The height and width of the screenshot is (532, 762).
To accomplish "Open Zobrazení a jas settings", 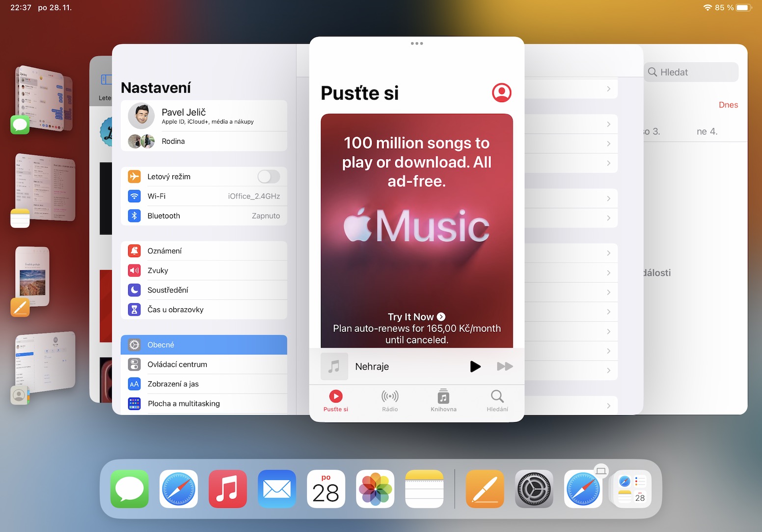I will click(x=204, y=384).
